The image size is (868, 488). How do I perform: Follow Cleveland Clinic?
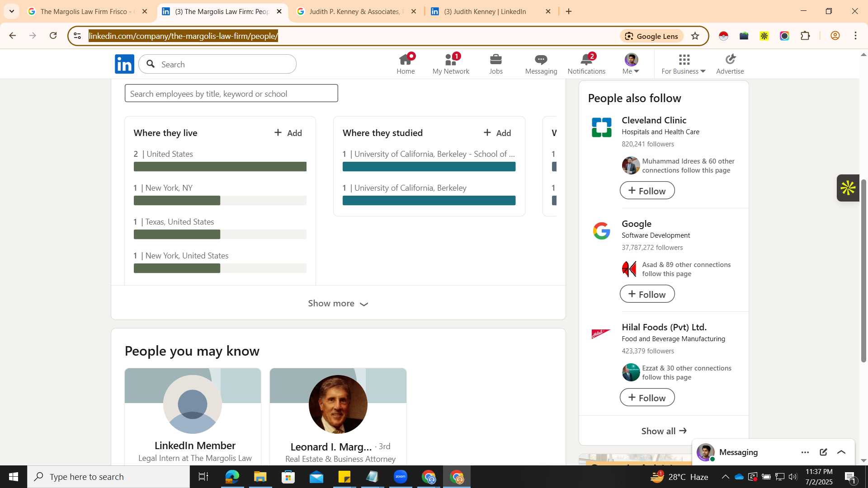tap(647, 191)
